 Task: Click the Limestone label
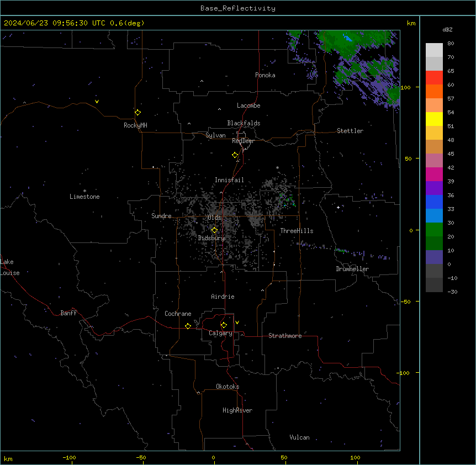pos(84,197)
